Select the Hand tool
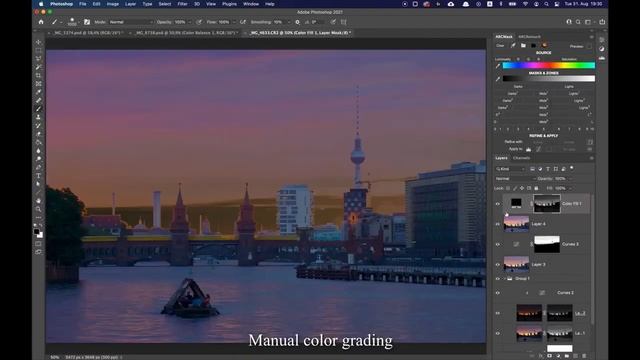Screen dimensions: 640x360 click(x=38, y=200)
